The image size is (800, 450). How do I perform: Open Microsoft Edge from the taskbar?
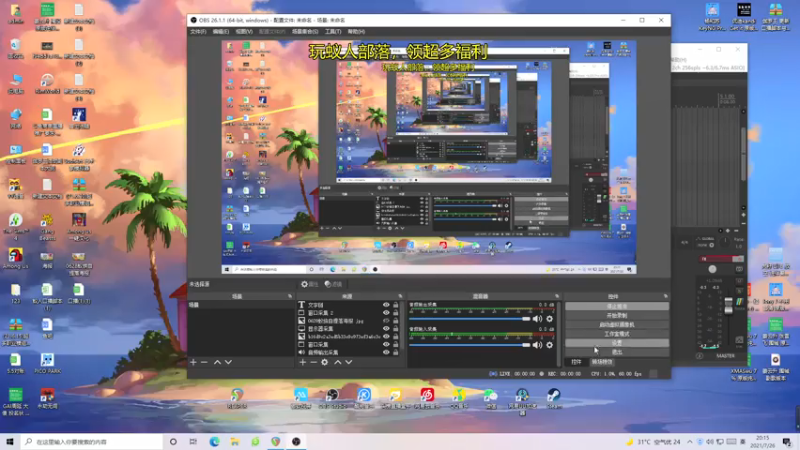[x=214, y=442]
